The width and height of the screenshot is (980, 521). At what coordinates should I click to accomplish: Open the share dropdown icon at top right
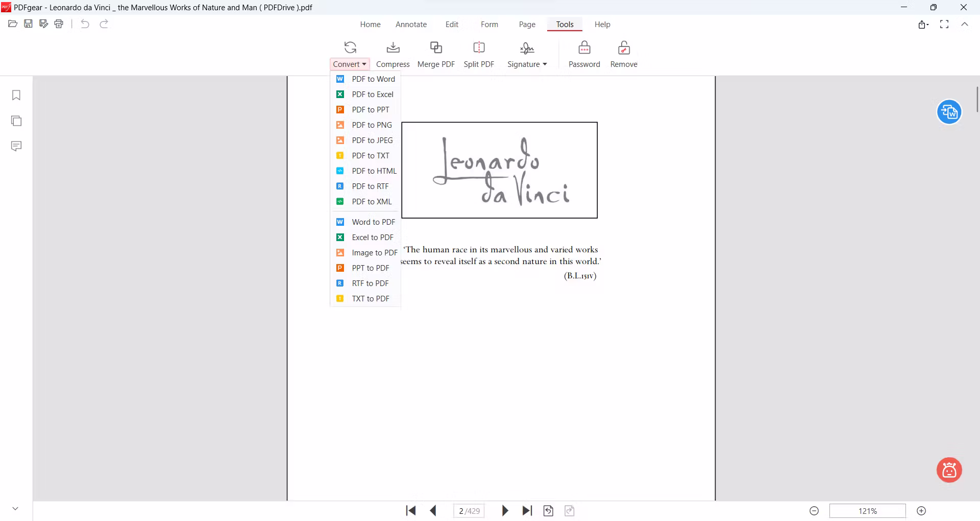(923, 24)
